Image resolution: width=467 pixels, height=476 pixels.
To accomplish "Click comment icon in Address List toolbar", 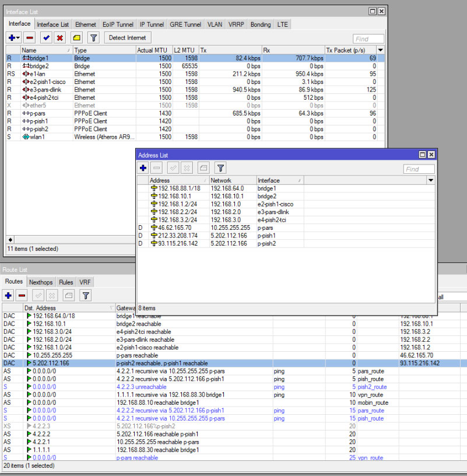I will 203,168.
